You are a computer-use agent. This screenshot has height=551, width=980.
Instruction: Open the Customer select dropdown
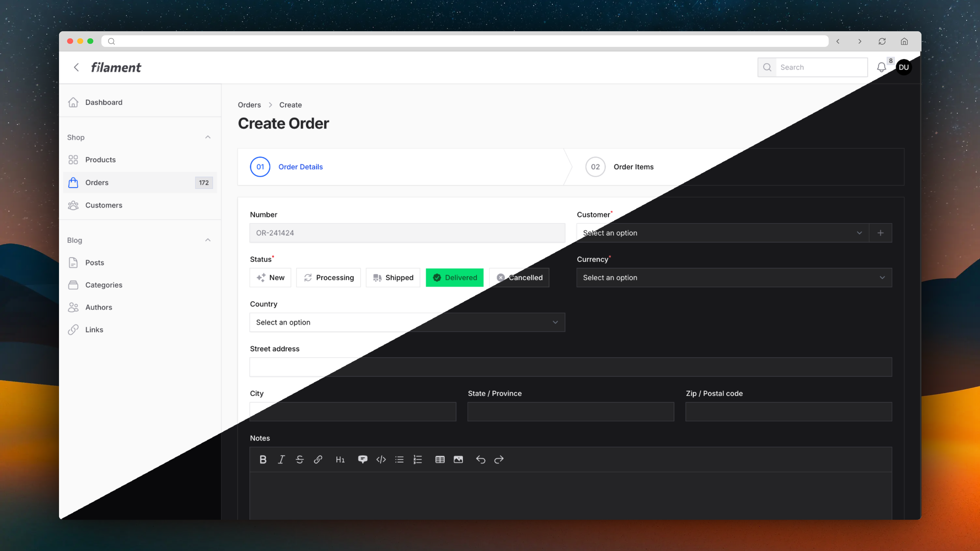[722, 233]
